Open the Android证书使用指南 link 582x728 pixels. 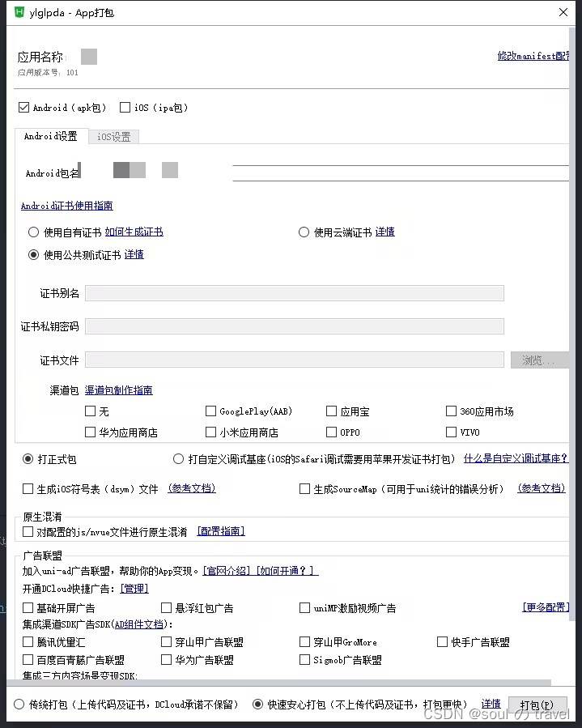67,206
